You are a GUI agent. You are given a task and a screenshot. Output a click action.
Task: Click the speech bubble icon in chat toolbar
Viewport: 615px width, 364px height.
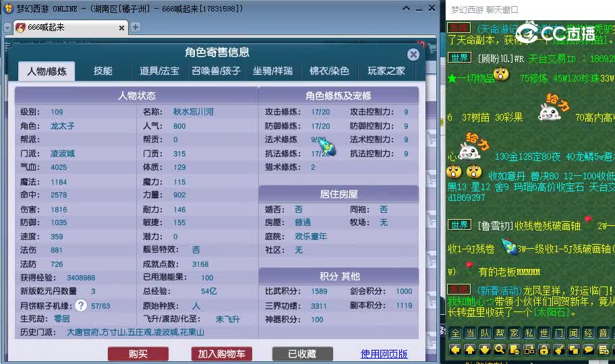pyautogui.click(x=589, y=349)
